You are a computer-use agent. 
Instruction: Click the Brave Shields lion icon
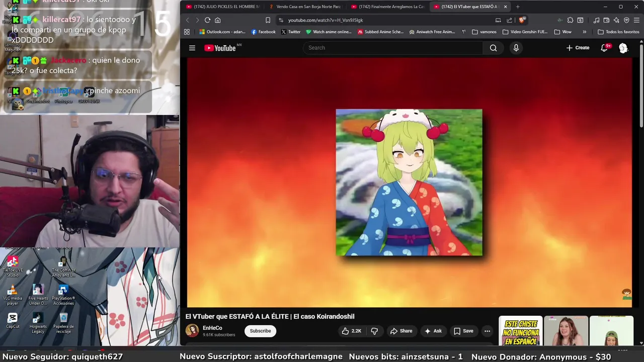tap(522, 20)
